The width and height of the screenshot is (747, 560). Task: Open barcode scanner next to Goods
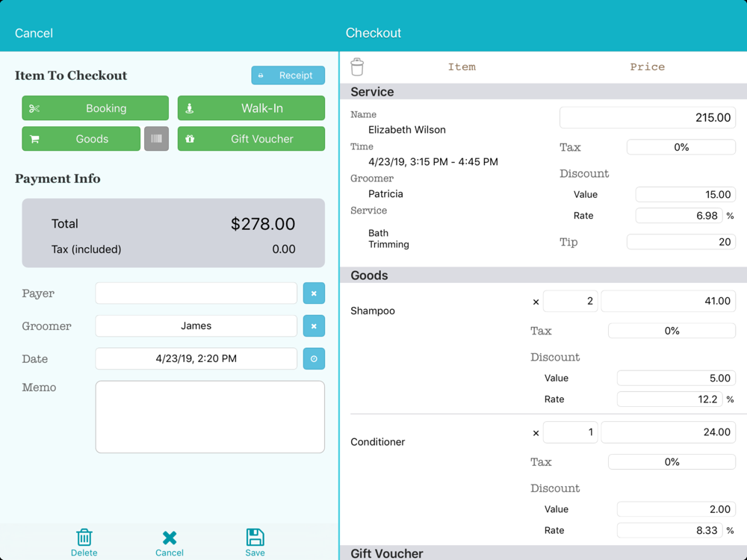(156, 139)
